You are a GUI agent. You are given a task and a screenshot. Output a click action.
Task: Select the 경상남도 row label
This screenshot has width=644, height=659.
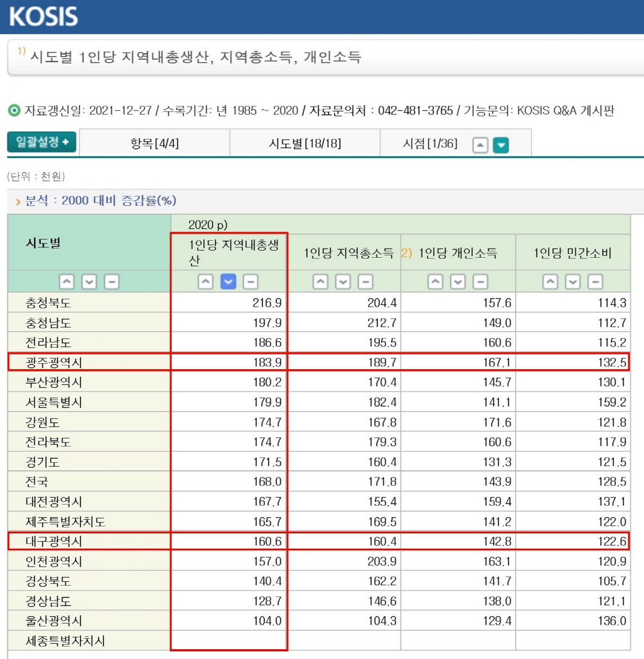click(x=48, y=601)
